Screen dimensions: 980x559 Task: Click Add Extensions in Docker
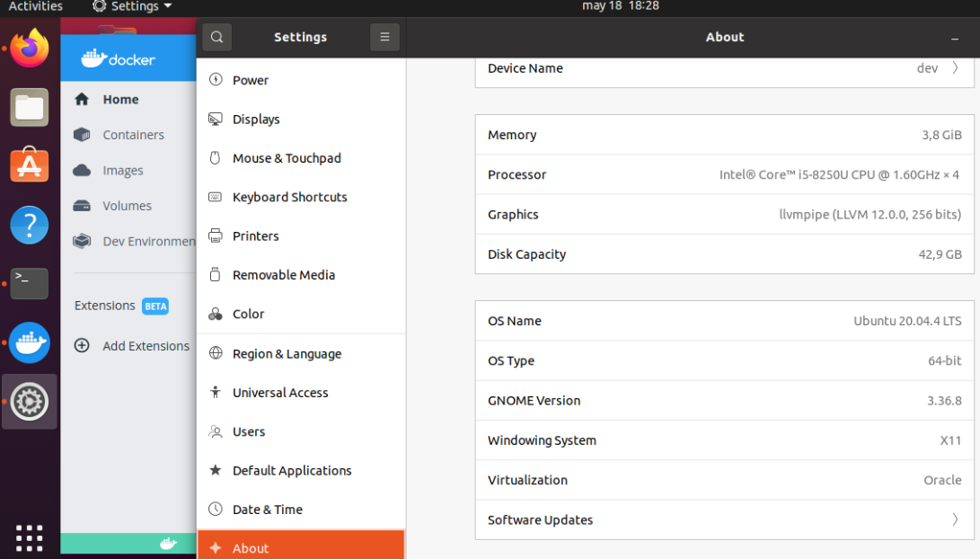pos(146,346)
